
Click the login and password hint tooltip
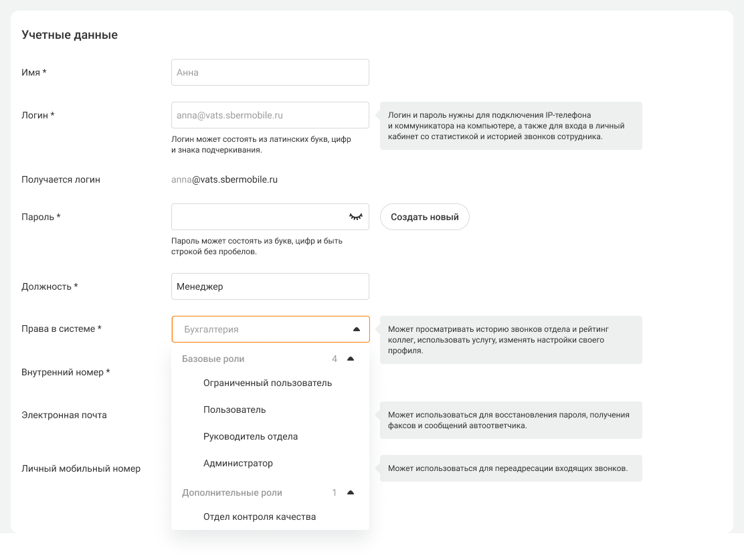510,126
